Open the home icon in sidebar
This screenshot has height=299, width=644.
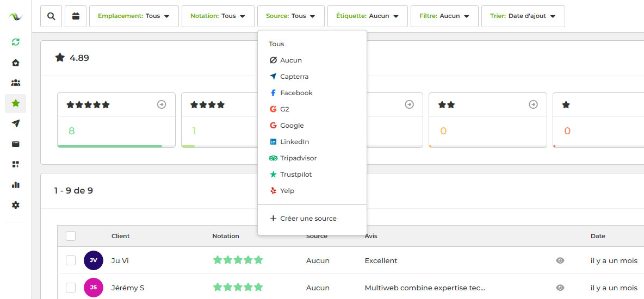[x=16, y=63]
